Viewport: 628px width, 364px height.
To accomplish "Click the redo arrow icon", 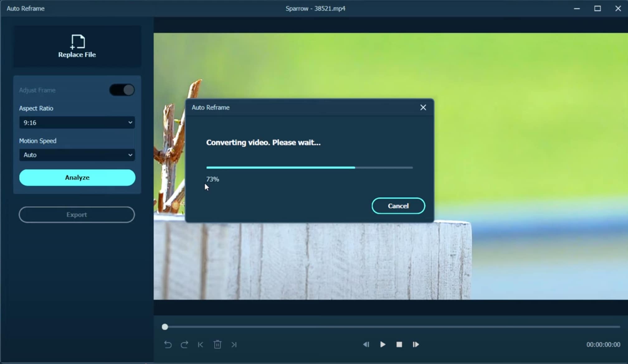I will pos(184,344).
